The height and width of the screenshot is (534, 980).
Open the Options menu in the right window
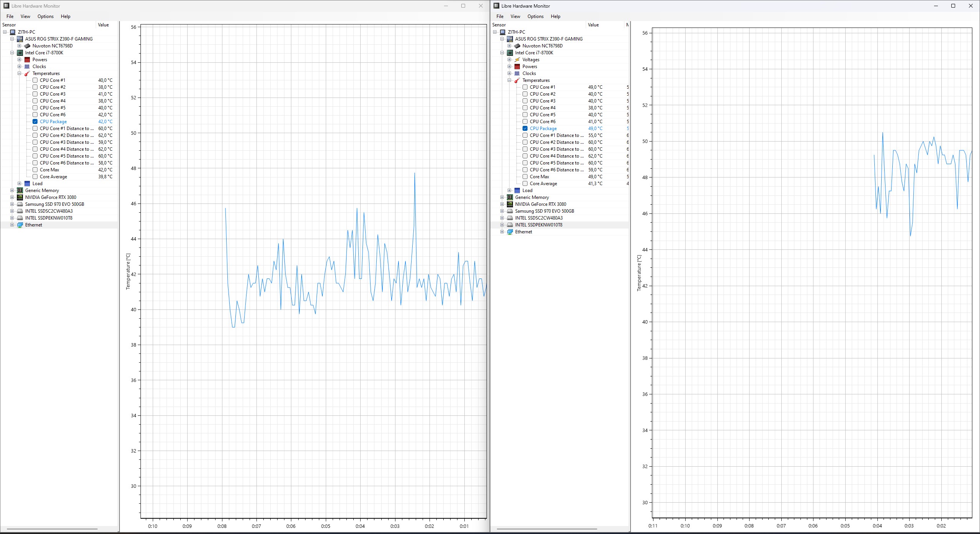point(535,16)
